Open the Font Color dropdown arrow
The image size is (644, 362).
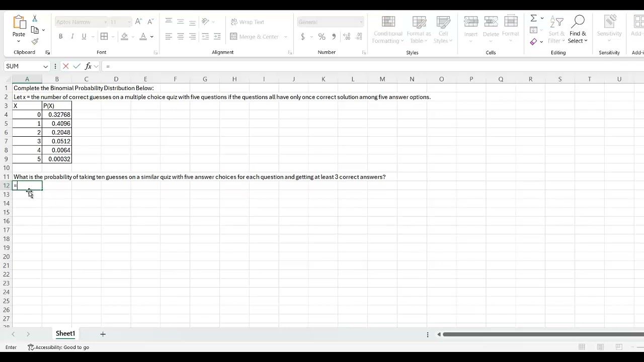pos(151,36)
